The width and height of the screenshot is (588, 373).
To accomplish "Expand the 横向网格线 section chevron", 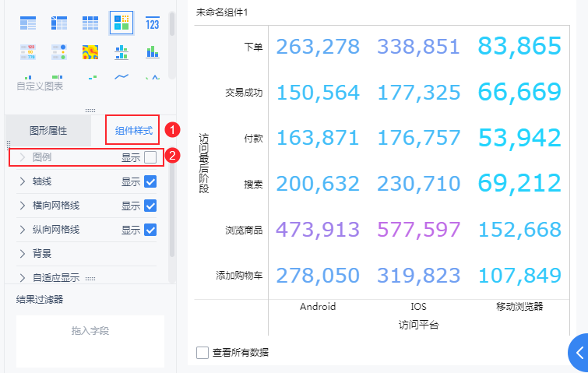I will tap(22, 206).
